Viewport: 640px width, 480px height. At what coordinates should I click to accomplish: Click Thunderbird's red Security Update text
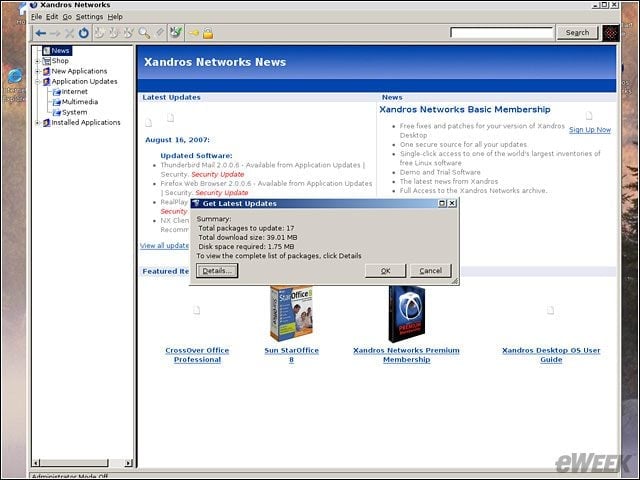pos(218,174)
